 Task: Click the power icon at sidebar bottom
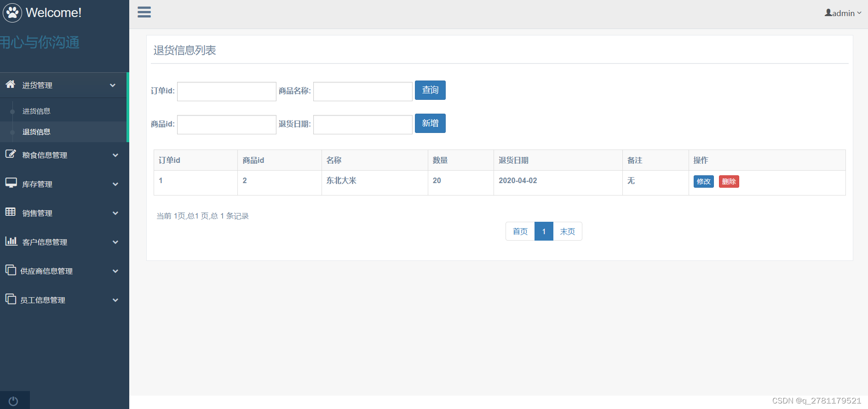pyautogui.click(x=13, y=401)
